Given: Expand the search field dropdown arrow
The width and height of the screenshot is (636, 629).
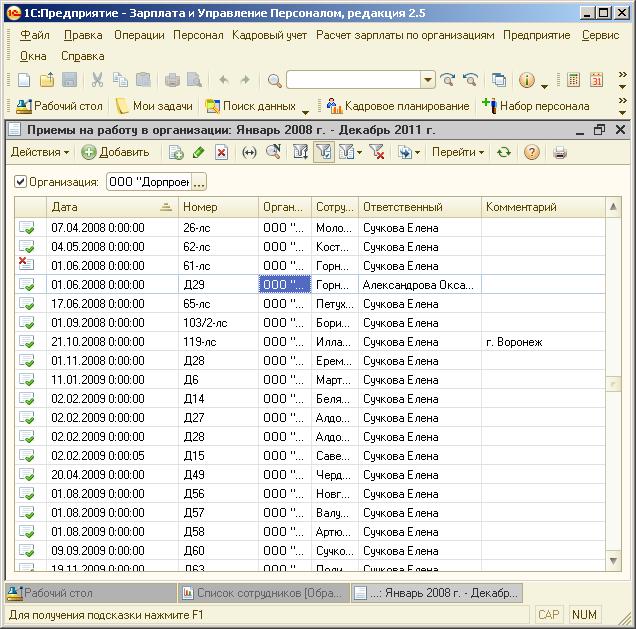Looking at the screenshot, I should [x=428, y=80].
